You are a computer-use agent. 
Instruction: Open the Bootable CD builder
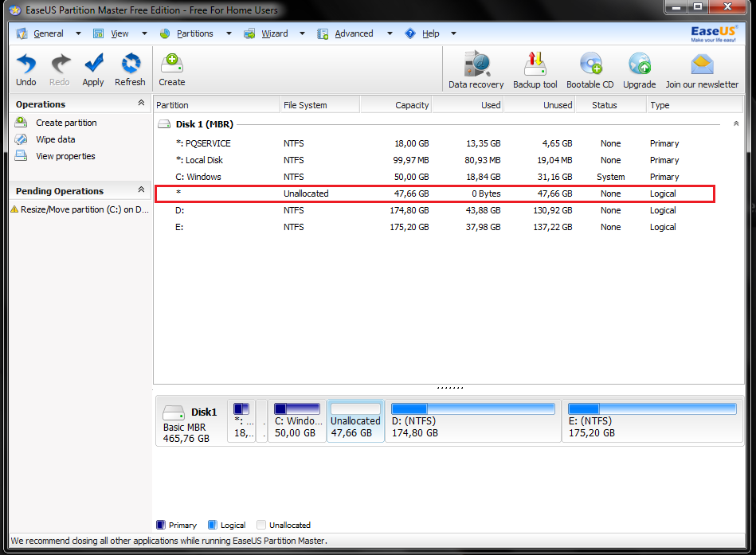click(590, 70)
